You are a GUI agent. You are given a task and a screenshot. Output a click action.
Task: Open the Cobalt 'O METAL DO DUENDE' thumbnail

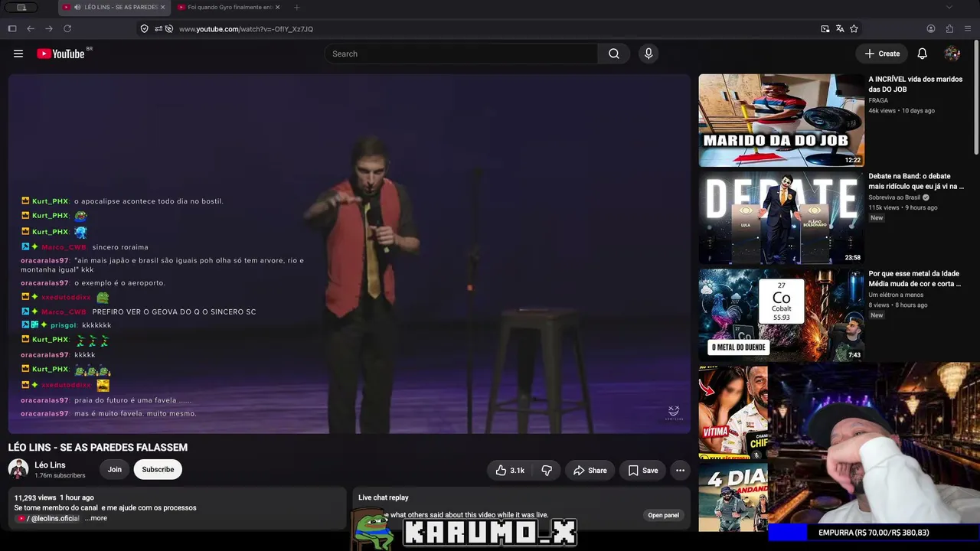pyautogui.click(x=781, y=315)
